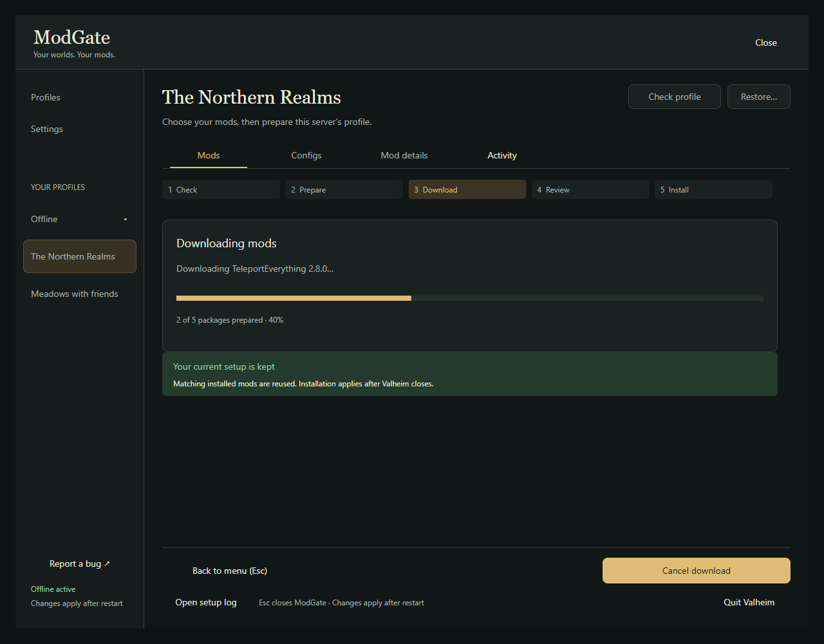Go to step 5 Install

pyautogui.click(x=713, y=189)
